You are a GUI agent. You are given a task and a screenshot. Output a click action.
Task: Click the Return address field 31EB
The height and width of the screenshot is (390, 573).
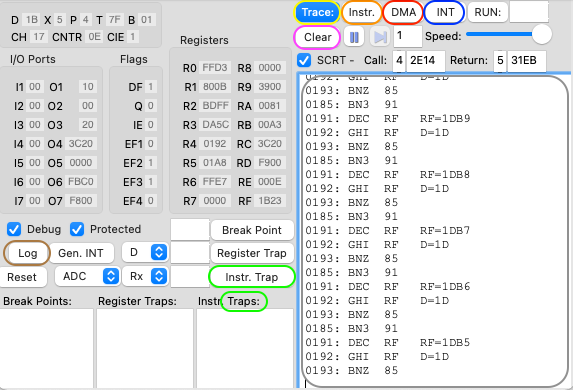pos(527,61)
